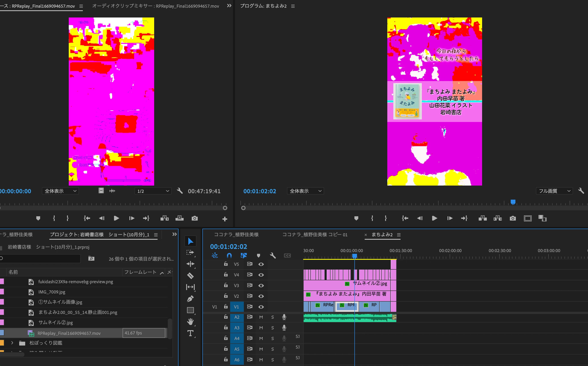Screen dimensions: 588x366
Task: Click the find-in-project search folder icon
Action: tap(91, 259)
